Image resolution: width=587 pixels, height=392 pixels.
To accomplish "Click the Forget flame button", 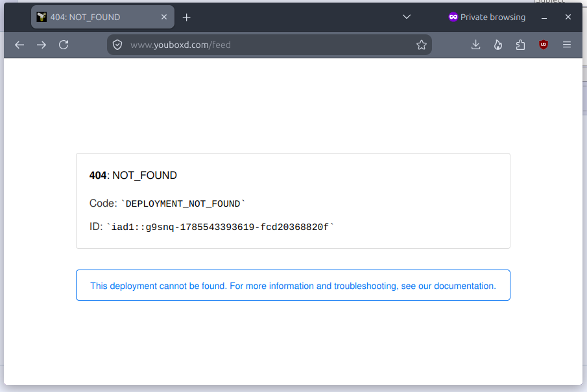I will coord(498,45).
